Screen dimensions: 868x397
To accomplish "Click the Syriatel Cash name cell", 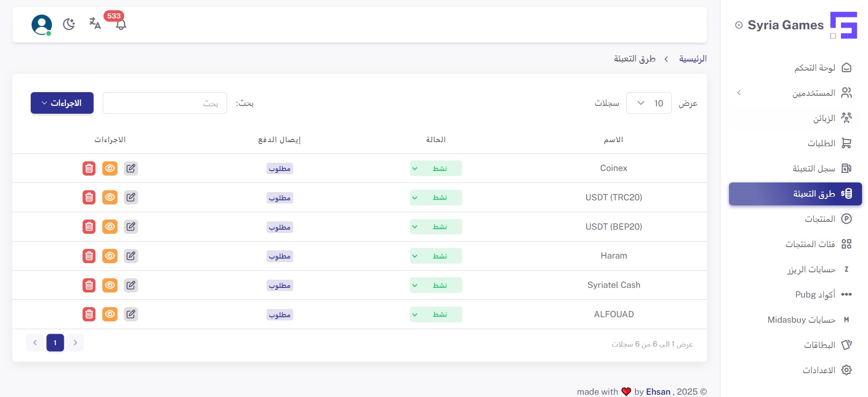I will tap(614, 285).
